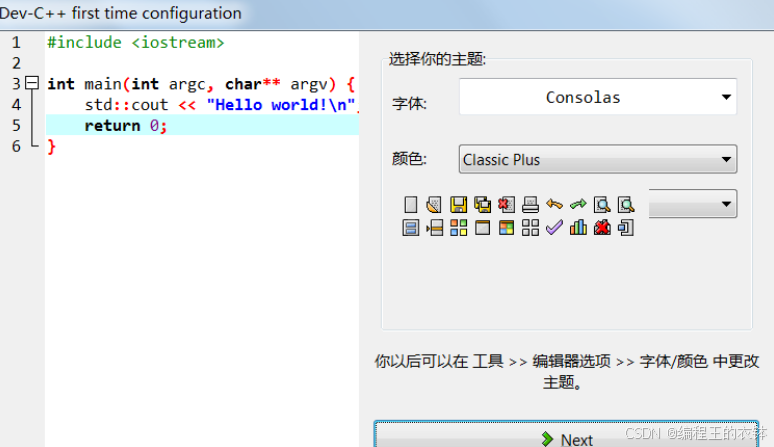Click the last icon with blue square

click(626, 228)
